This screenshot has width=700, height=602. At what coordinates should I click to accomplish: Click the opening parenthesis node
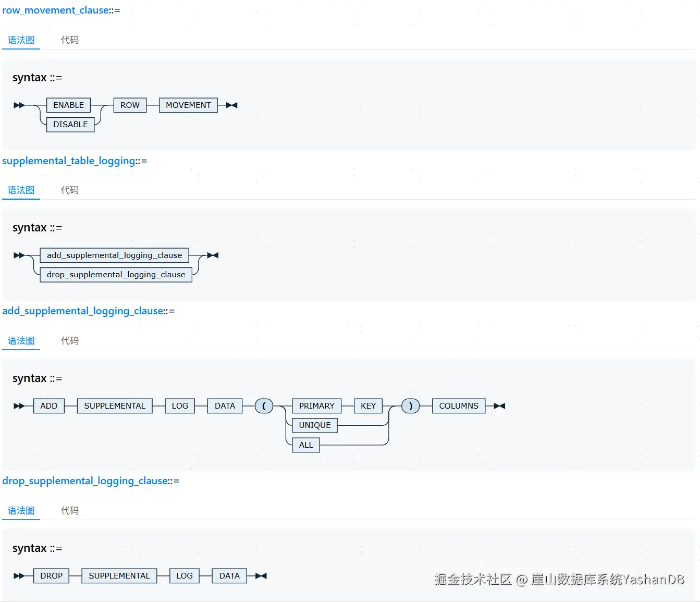pyautogui.click(x=264, y=406)
